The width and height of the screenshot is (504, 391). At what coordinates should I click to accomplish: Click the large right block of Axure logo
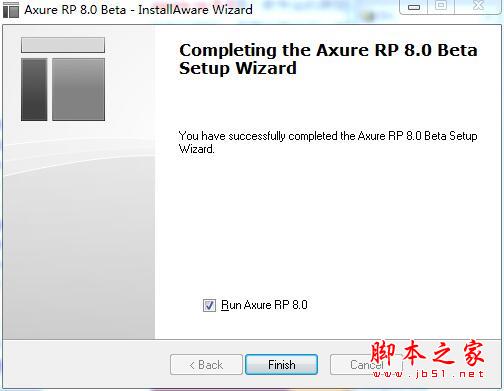tap(78, 89)
